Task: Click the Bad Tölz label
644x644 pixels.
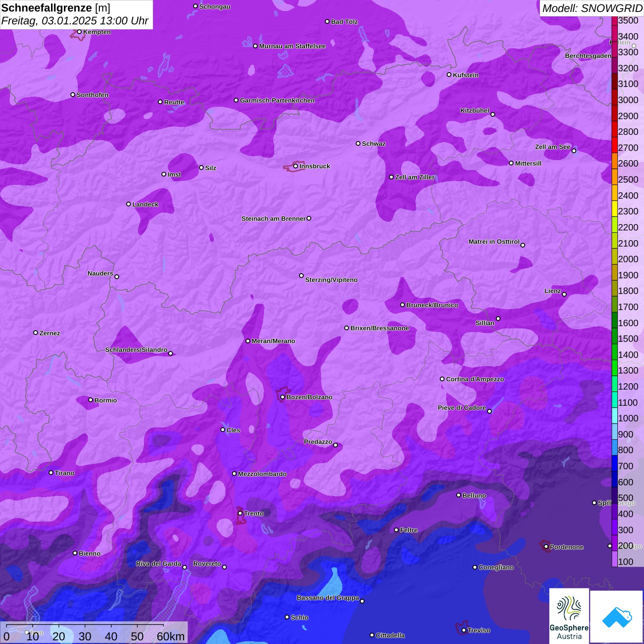Action: pos(344,22)
